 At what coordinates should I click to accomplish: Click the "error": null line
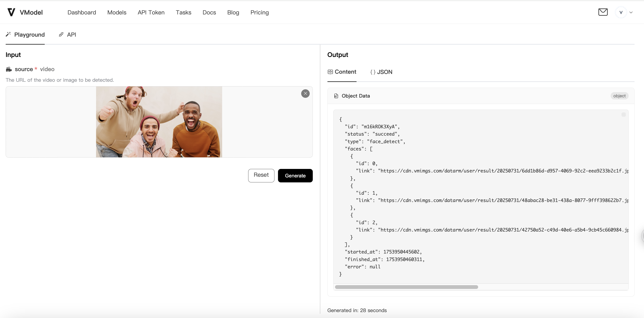pos(362,266)
